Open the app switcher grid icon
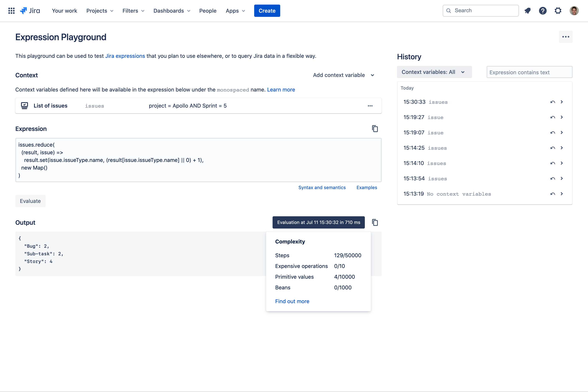Screen dimensions: 588x392 [x=11, y=11]
